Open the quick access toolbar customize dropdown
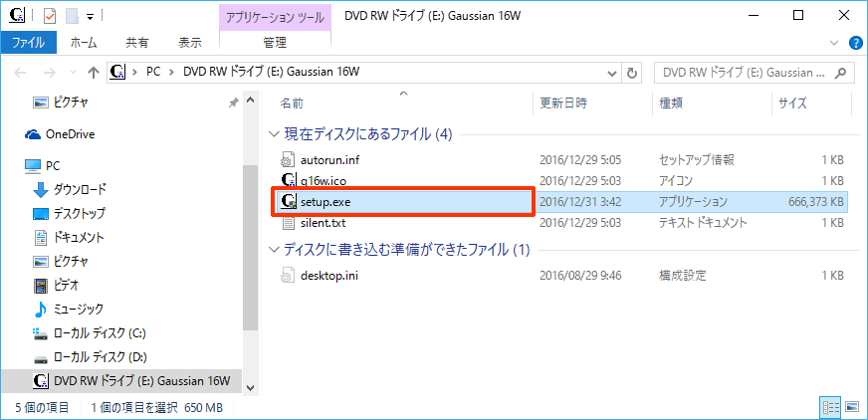 tap(91, 16)
